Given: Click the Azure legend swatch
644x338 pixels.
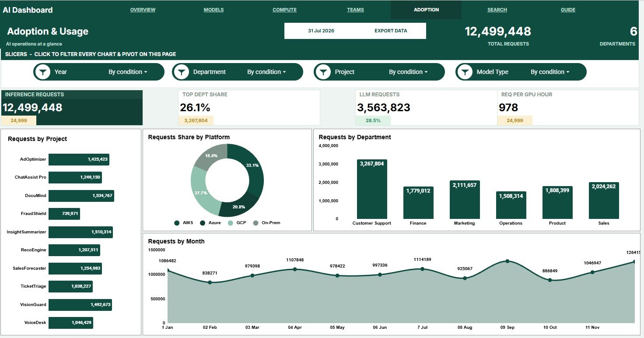Looking at the screenshot, I should click(x=203, y=223).
